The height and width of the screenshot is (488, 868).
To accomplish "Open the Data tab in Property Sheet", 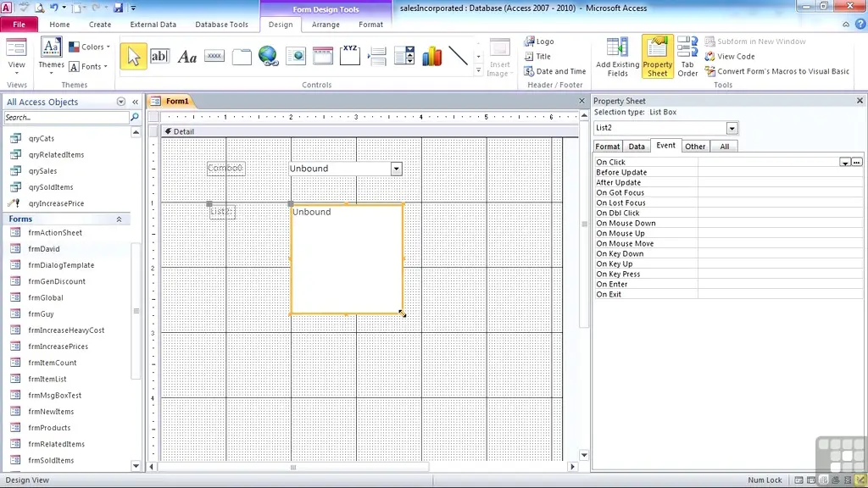I will 637,147.
